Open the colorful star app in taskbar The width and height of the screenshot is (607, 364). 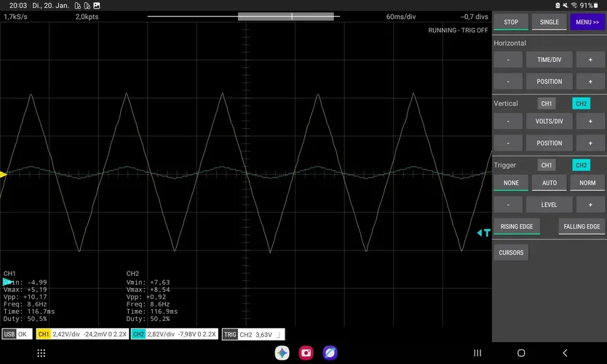282,353
